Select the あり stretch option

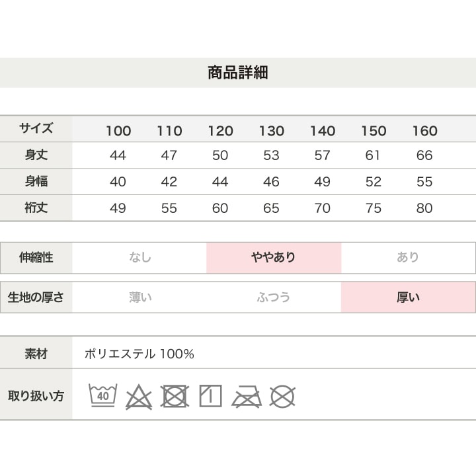click(408, 258)
